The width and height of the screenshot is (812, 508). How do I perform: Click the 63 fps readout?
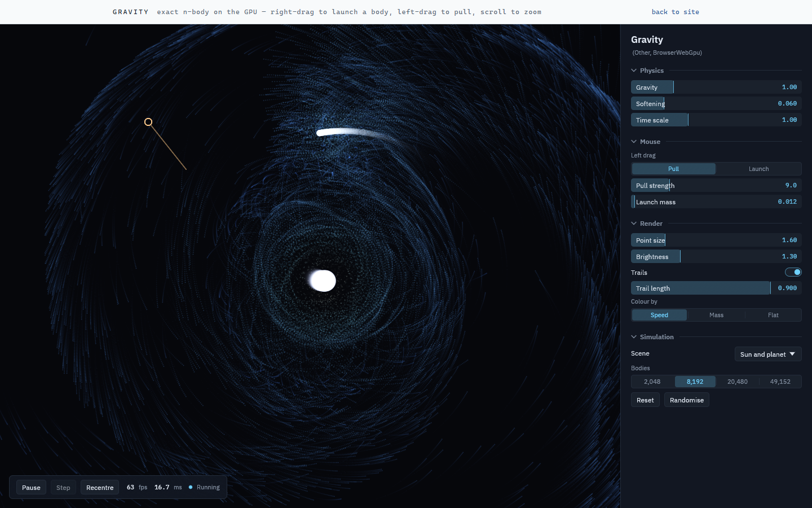pos(137,487)
